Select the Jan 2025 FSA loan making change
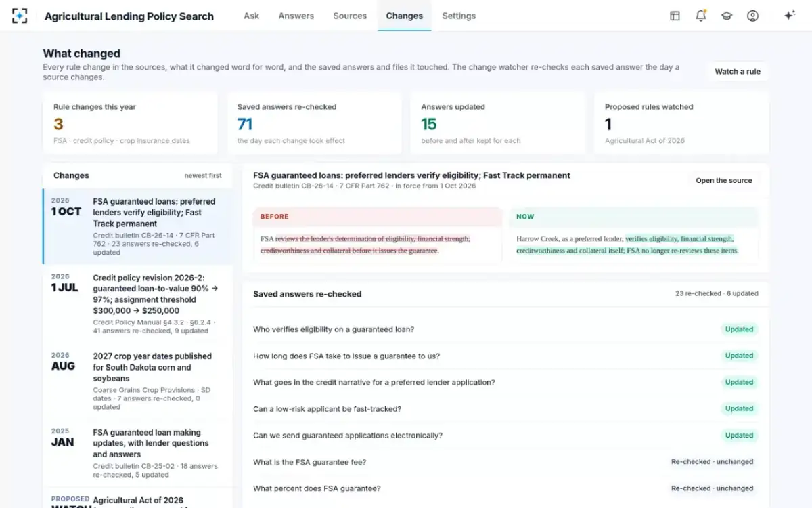Image resolution: width=812 pixels, height=508 pixels. [x=137, y=452]
